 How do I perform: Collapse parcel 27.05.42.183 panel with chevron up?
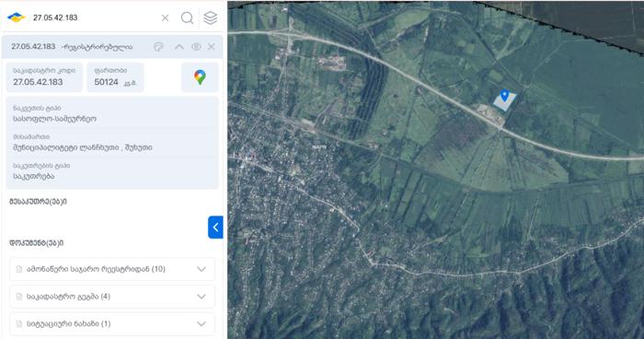(x=179, y=46)
